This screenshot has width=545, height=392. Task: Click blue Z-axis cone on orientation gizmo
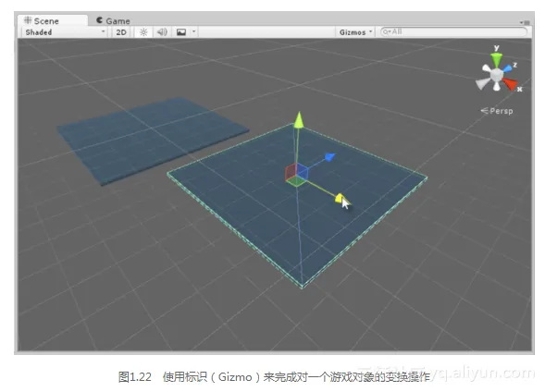pyautogui.click(x=508, y=67)
